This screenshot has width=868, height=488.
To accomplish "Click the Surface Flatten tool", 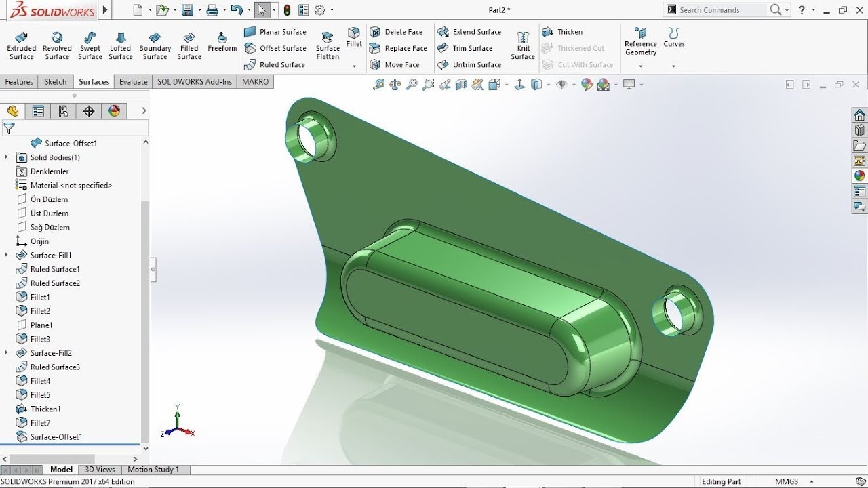I will (x=328, y=45).
